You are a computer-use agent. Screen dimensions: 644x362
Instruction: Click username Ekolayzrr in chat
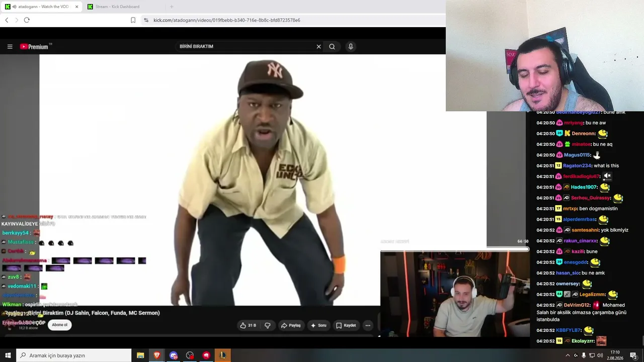coord(583,341)
